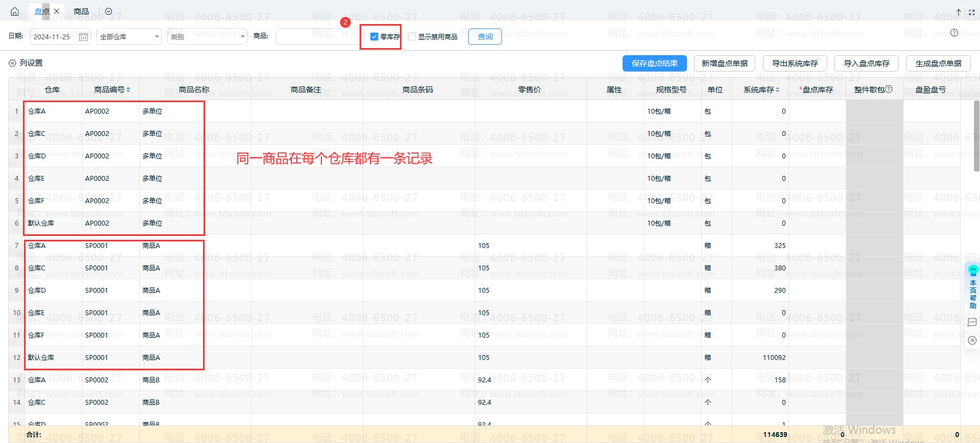Collapse the side panel with double-arrow icon
Image resolution: width=980 pixels, height=443 pixels.
(x=972, y=340)
